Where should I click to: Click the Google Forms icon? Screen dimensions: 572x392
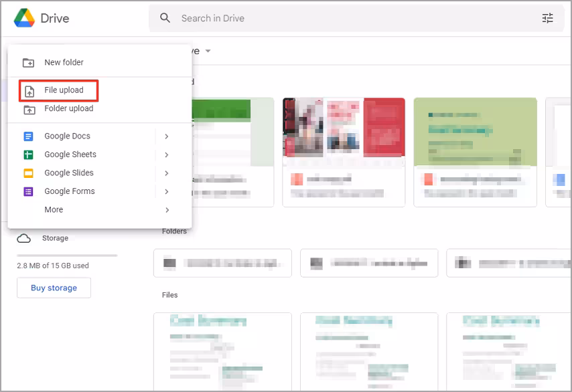pyautogui.click(x=28, y=191)
